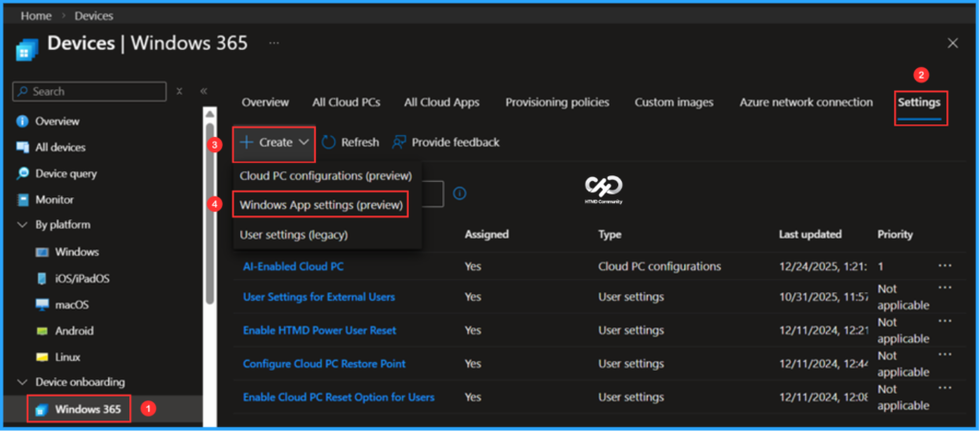Choose User settings (legacy)

294,235
